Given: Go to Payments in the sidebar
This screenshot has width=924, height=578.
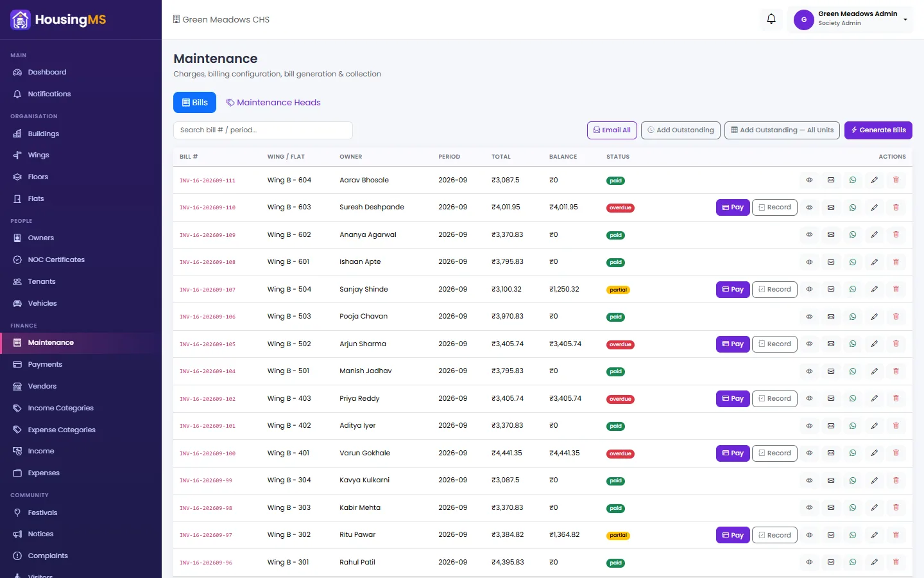Looking at the screenshot, I should (81, 365).
